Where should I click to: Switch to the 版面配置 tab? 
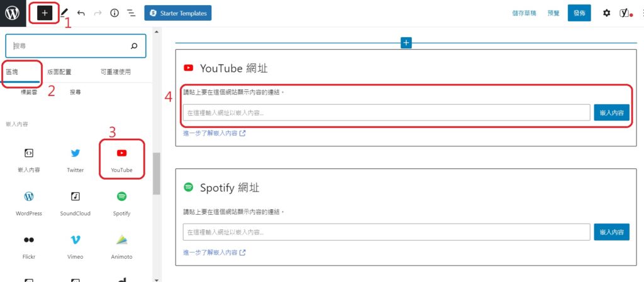tap(59, 72)
